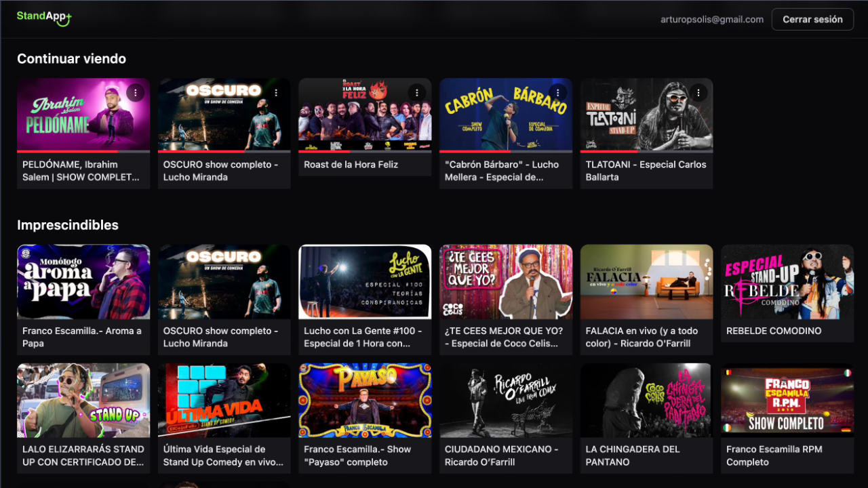Open the Franco Escamilla R.P.M. Show Completo thumbnail
Screen dimensions: 868x488
tap(787, 401)
